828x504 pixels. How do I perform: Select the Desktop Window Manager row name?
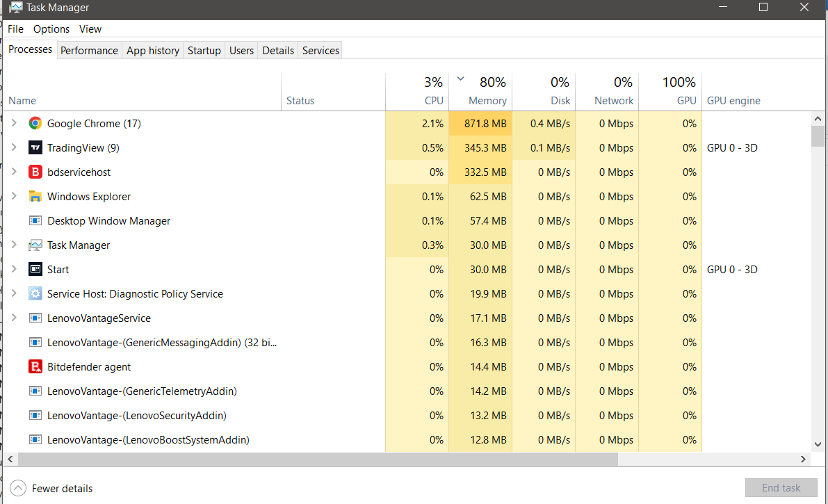pyautogui.click(x=108, y=221)
